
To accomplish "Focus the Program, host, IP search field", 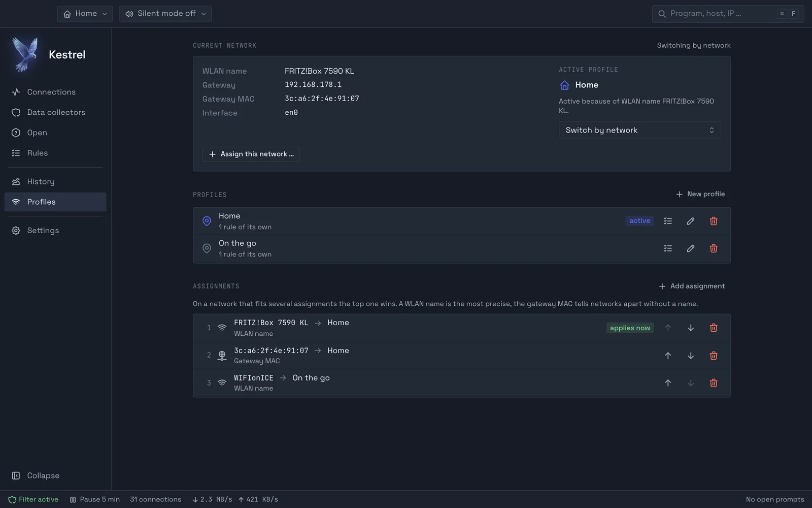I will (728, 14).
